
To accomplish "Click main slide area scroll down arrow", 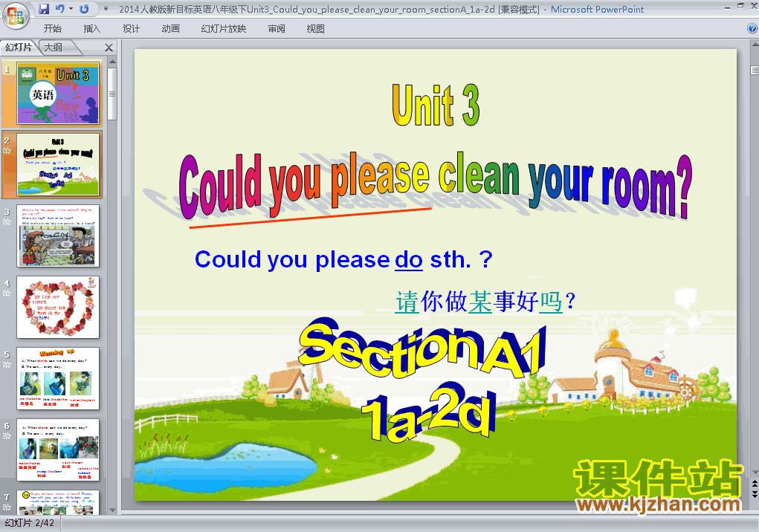I will pyautogui.click(x=755, y=473).
